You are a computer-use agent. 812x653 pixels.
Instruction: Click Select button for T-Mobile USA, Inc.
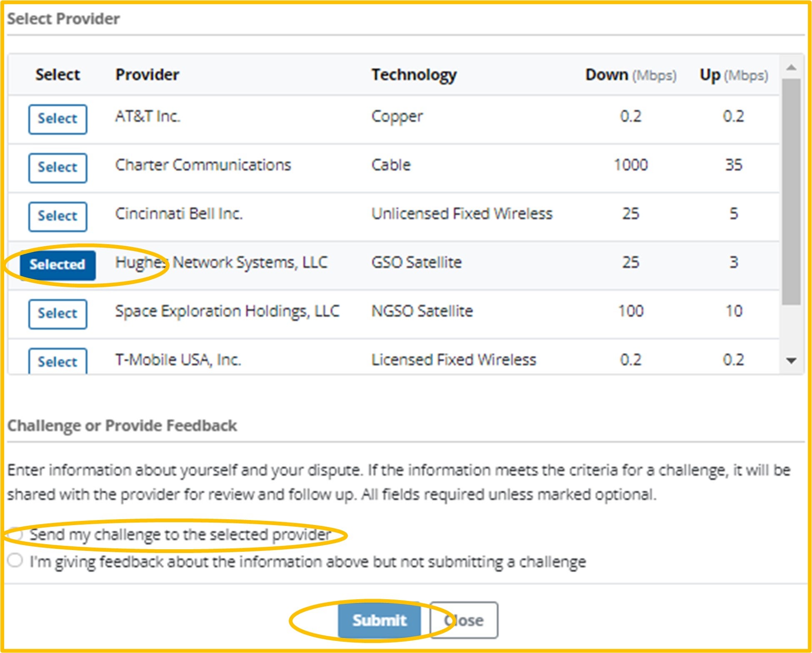(57, 361)
